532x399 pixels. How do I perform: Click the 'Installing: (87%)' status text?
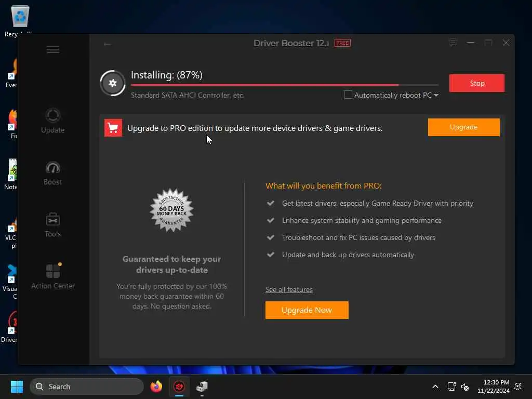click(x=167, y=75)
